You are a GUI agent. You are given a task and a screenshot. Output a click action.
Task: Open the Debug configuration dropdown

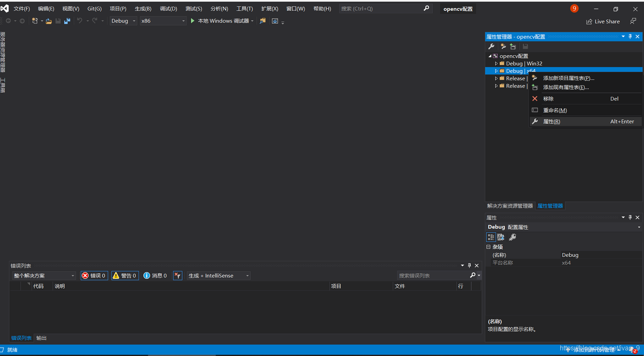coord(123,21)
